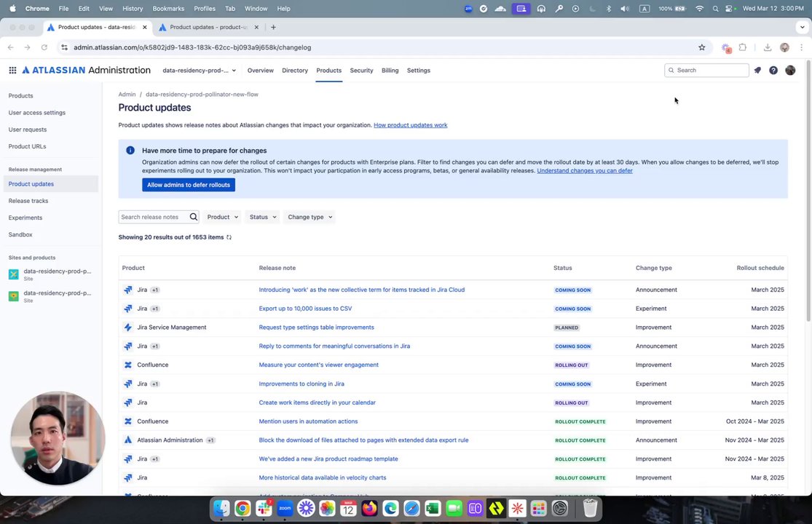Open the Status filter dropdown
This screenshot has width=812, height=524.
click(263, 218)
